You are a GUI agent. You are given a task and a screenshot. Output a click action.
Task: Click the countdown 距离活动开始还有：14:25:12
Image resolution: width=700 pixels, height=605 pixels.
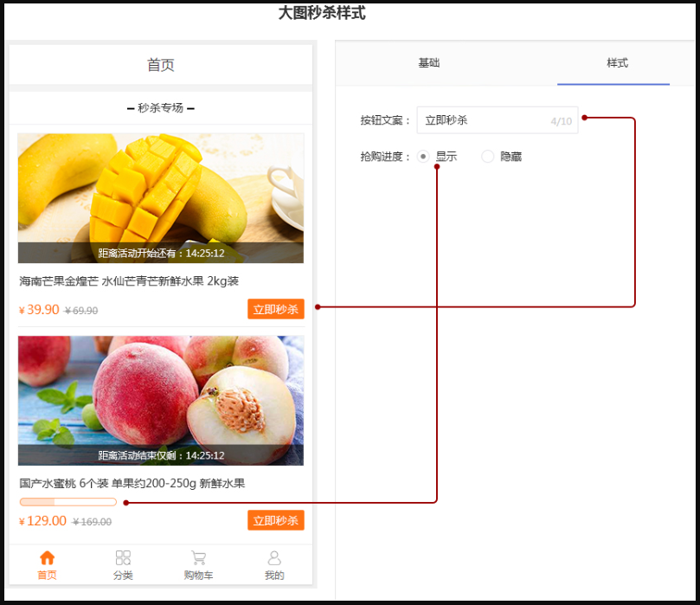pyautogui.click(x=161, y=253)
